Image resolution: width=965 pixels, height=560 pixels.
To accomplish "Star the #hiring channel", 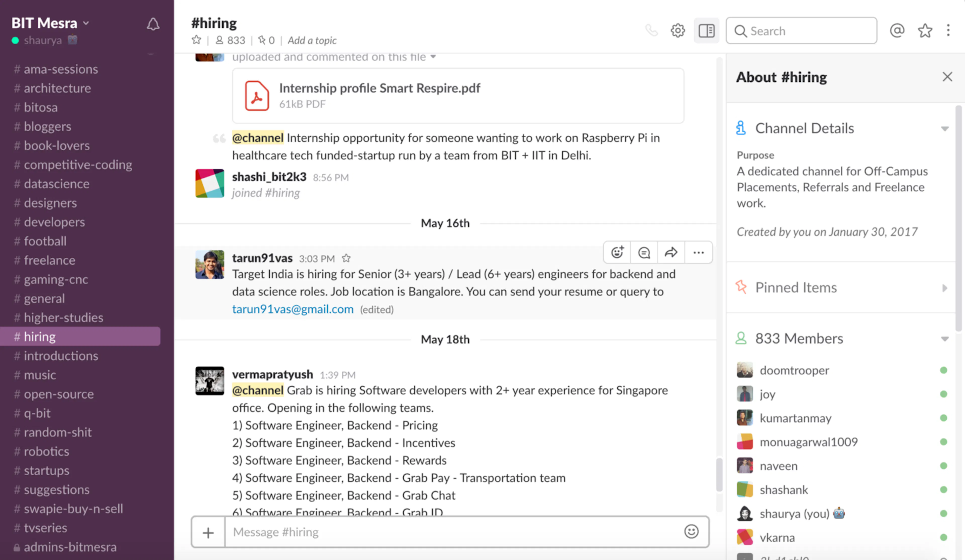I will (x=196, y=40).
